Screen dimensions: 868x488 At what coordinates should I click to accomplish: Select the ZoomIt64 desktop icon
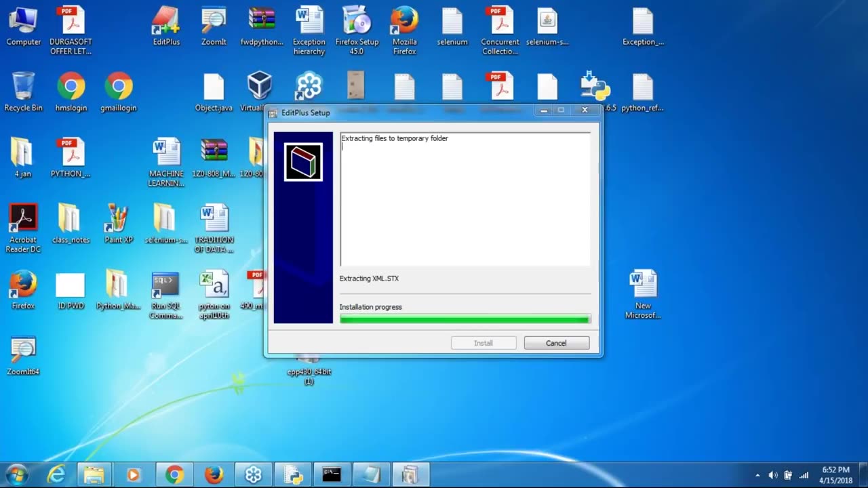tap(23, 356)
